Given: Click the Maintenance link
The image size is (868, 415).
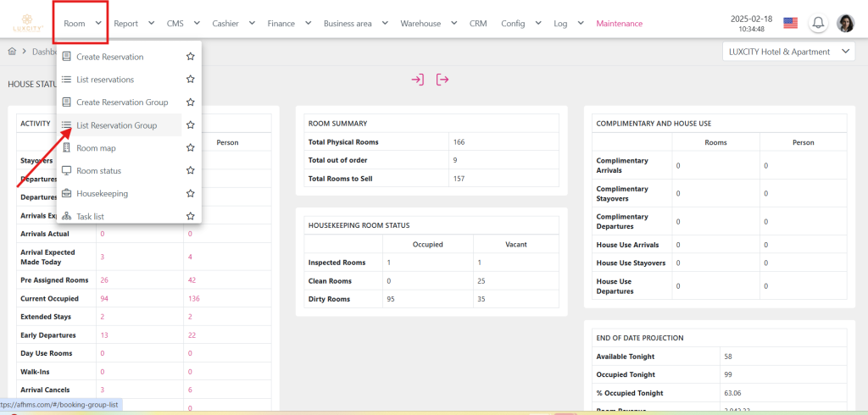Looking at the screenshot, I should [619, 24].
